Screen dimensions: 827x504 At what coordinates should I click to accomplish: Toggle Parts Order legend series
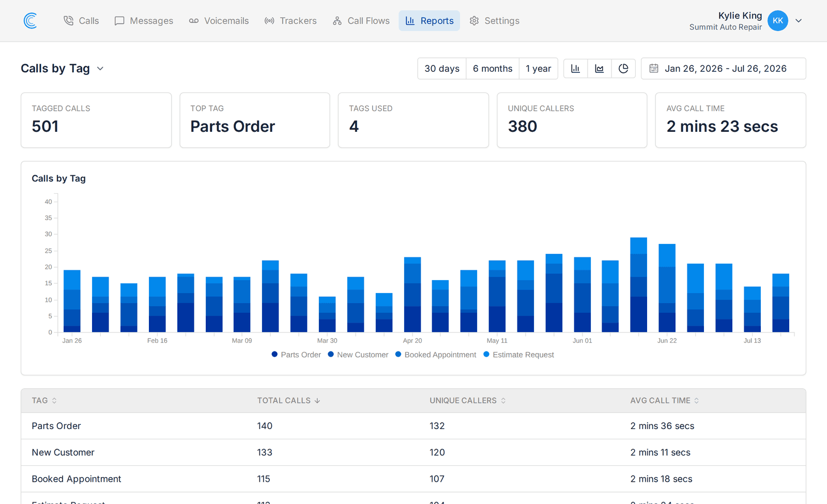point(296,355)
